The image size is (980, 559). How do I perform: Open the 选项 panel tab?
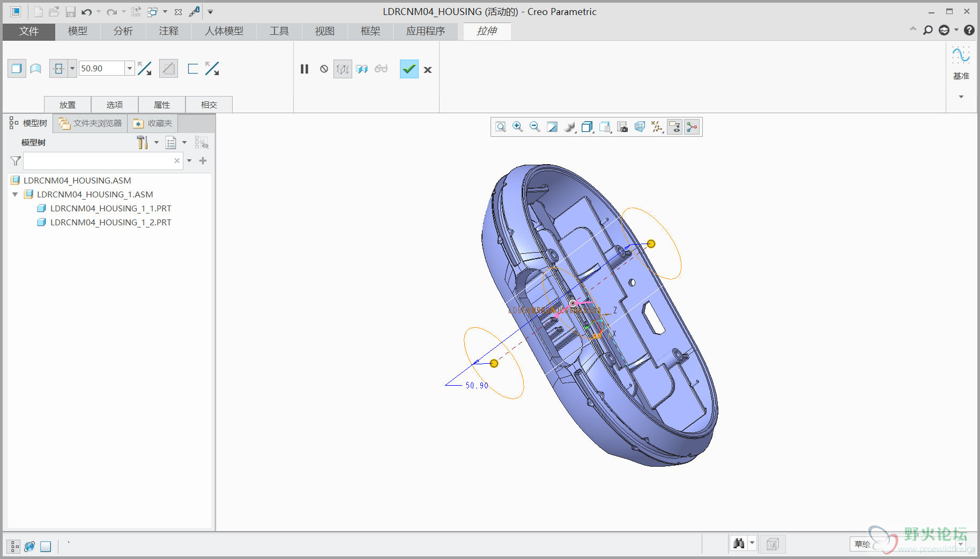pyautogui.click(x=115, y=105)
